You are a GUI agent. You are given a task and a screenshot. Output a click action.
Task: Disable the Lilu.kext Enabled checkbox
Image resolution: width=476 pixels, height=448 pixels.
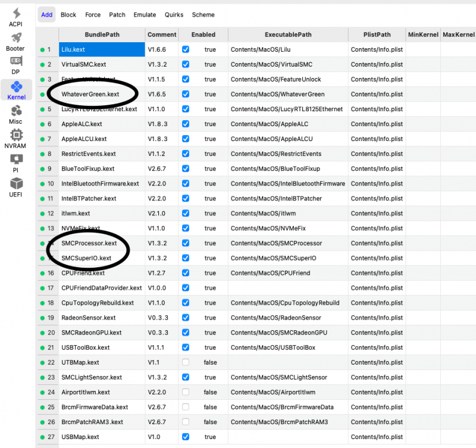coord(186,49)
